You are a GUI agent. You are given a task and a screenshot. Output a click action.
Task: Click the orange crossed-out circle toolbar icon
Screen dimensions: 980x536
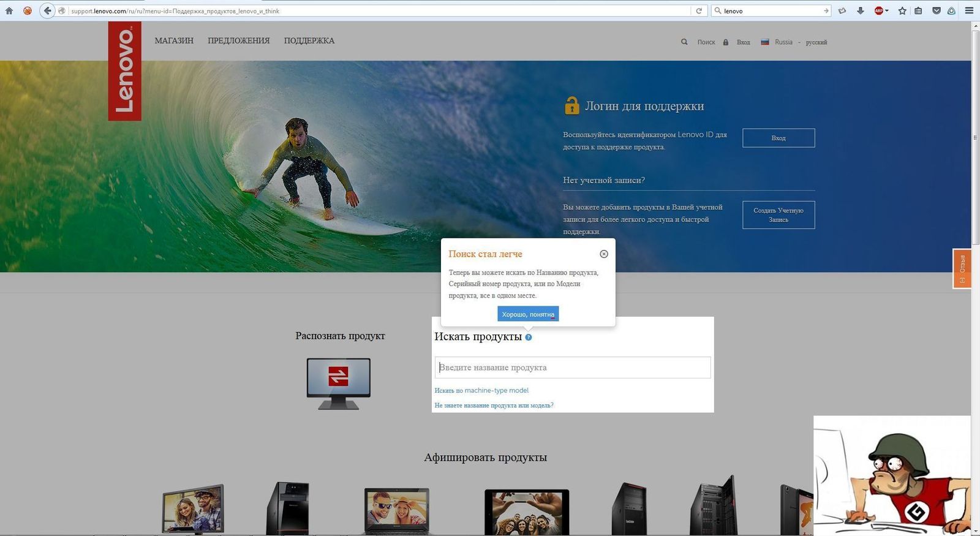[28, 10]
